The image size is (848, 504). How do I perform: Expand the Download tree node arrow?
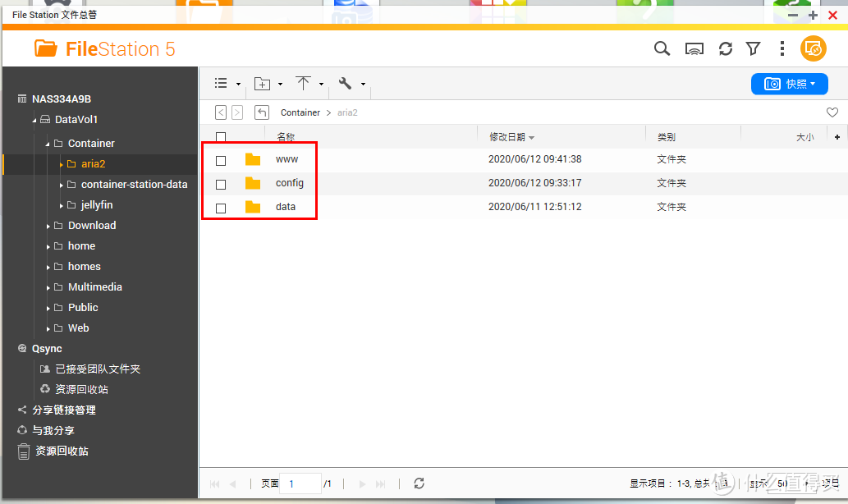[x=48, y=226]
